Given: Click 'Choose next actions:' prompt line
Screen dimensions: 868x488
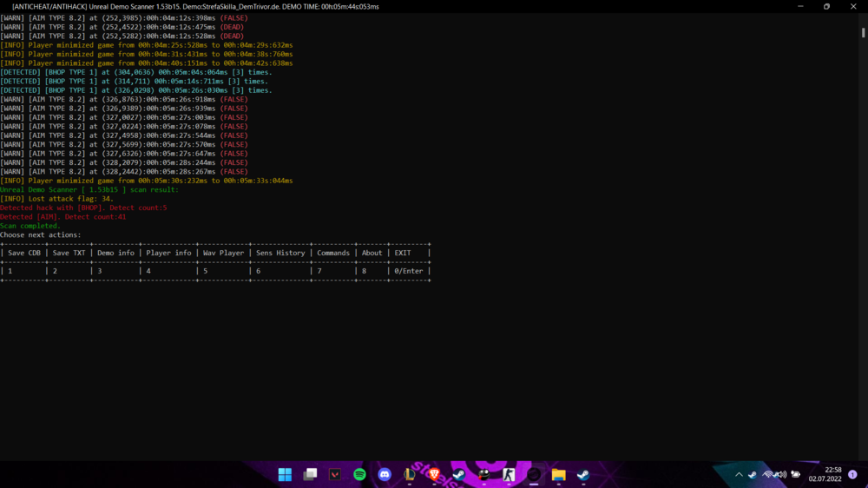Looking at the screenshot, I should click(41, 234).
